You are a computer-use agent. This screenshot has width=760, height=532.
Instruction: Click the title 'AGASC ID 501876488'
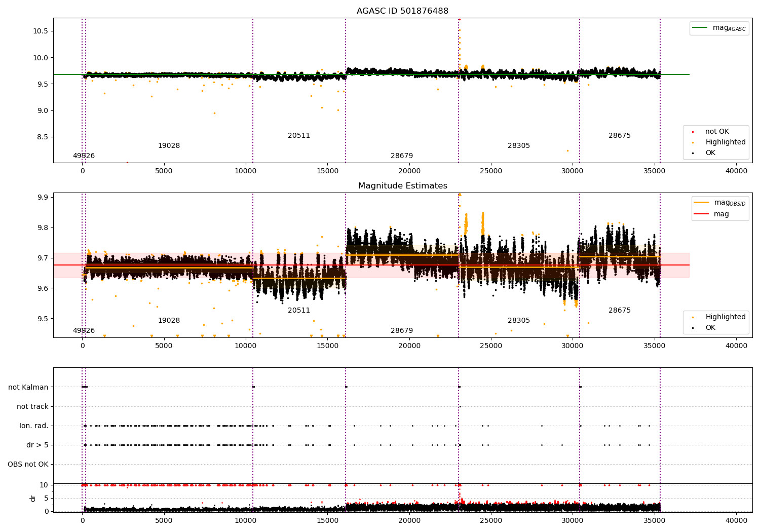pos(402,11)
